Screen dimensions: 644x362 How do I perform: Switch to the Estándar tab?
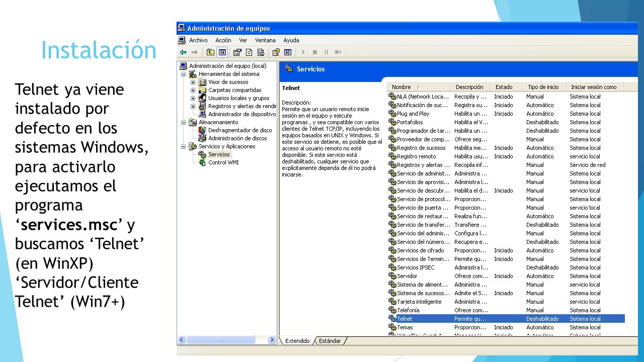tap(330, 341)
